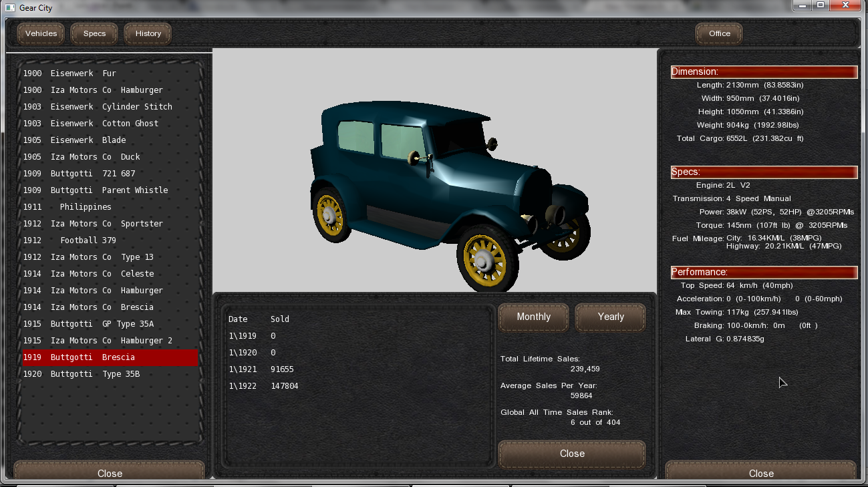Viewport: 868px width, 487px height.
Task: Open the Vehicles tab
Action: point(41,33)
